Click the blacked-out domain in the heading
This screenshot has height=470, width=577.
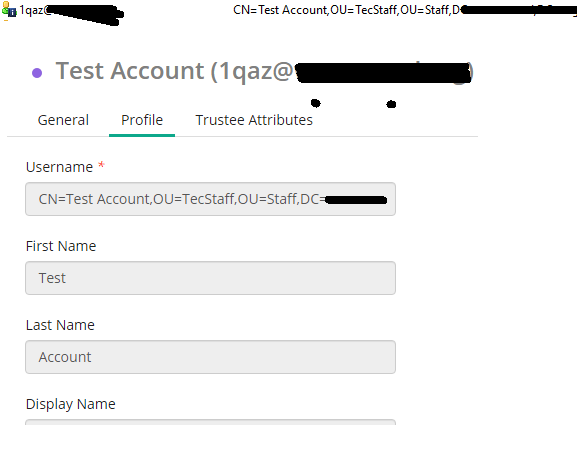tap(383, 73)
